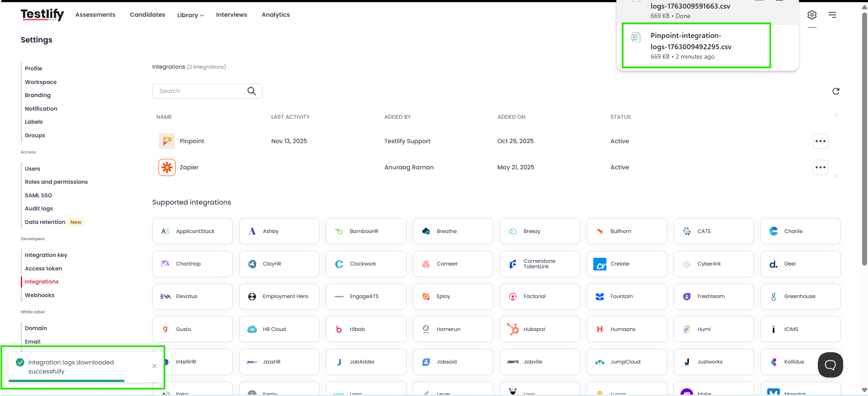The width and height of the screenshot is (868, 396).
Task: Open Roles and permissions settings
Action: tap(56, 182)
